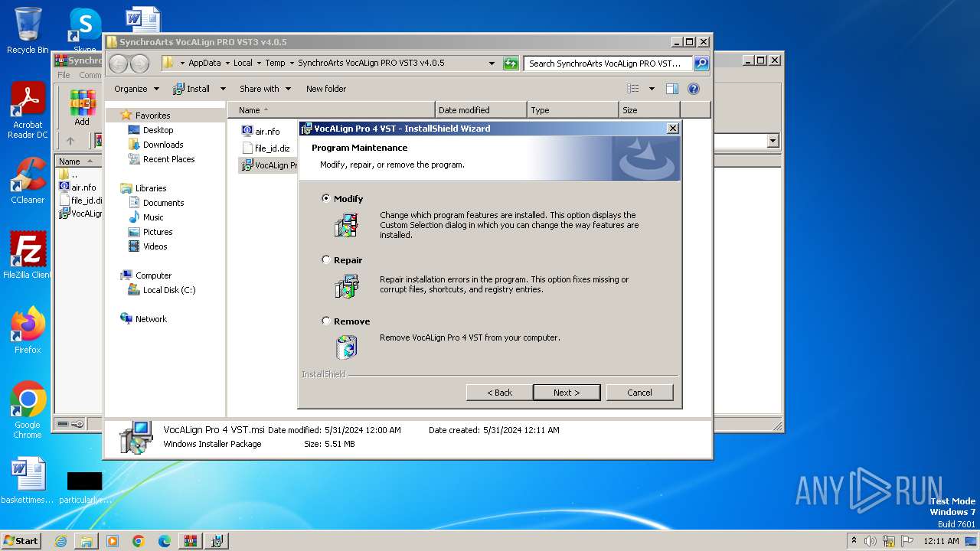Select Libraries in the navigation pane
Image resolution: width=980 pixels, height=551 pixels.
(x=151, y=188)
